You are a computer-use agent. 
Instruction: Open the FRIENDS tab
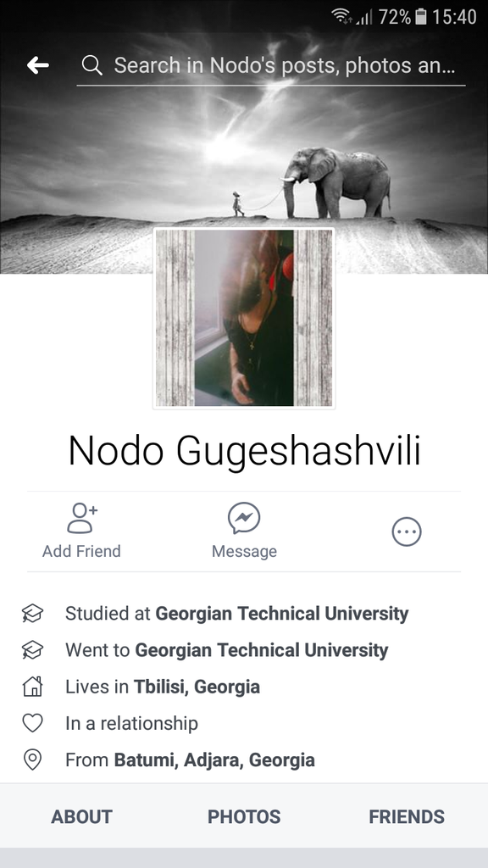407,816
